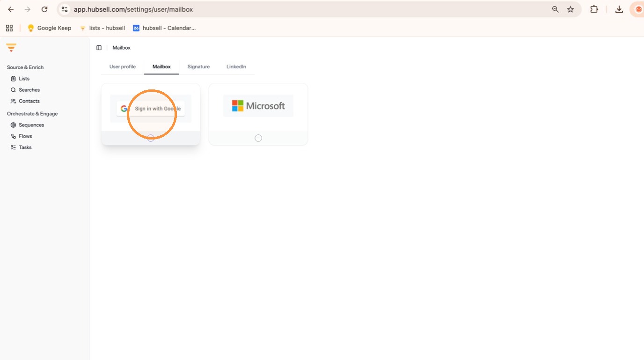Click Sign in with Google button

tap(151, 109)
